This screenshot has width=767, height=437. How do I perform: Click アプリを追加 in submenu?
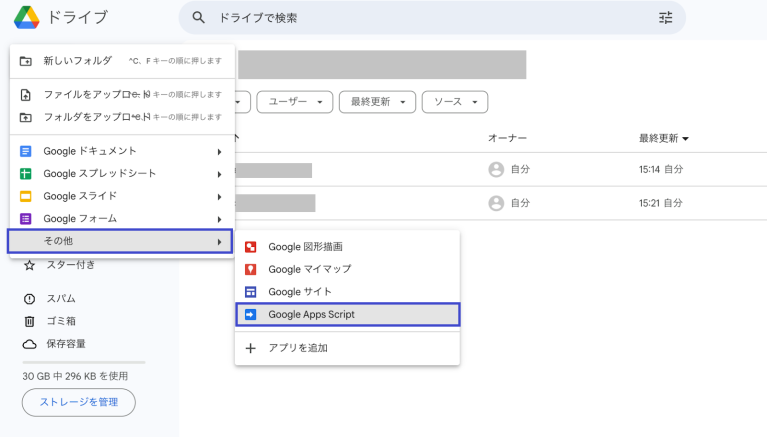click(x=347, y=348)
